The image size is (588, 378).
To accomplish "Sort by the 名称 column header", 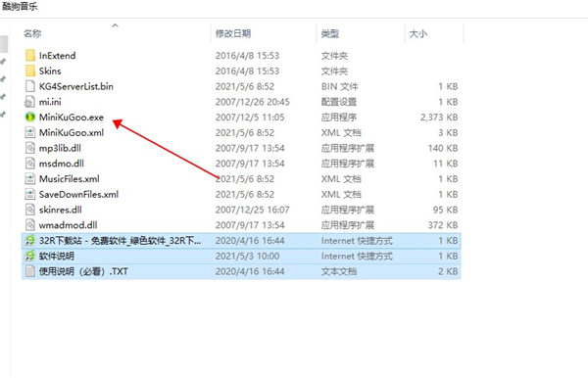I will pyautogui.click(x=32, y=33).
